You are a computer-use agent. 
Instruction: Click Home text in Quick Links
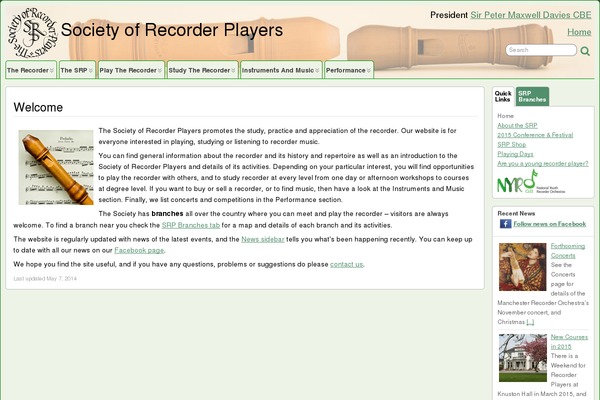(505, 116)
